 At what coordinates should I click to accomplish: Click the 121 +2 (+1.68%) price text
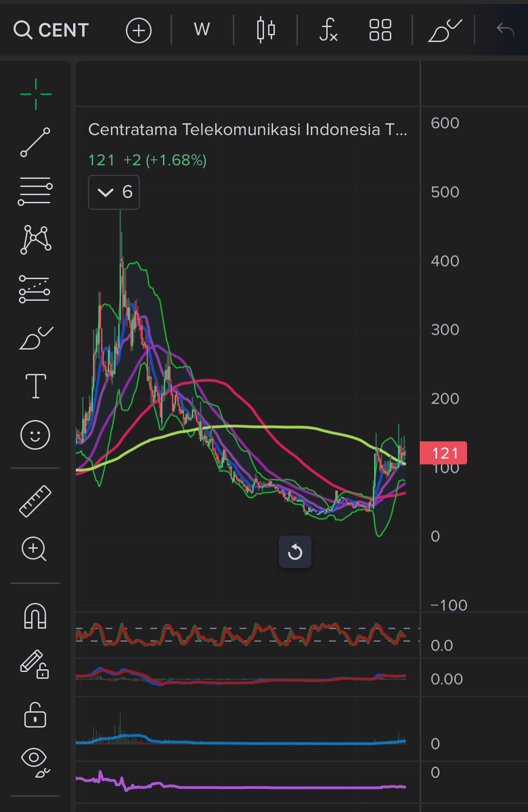147,160
